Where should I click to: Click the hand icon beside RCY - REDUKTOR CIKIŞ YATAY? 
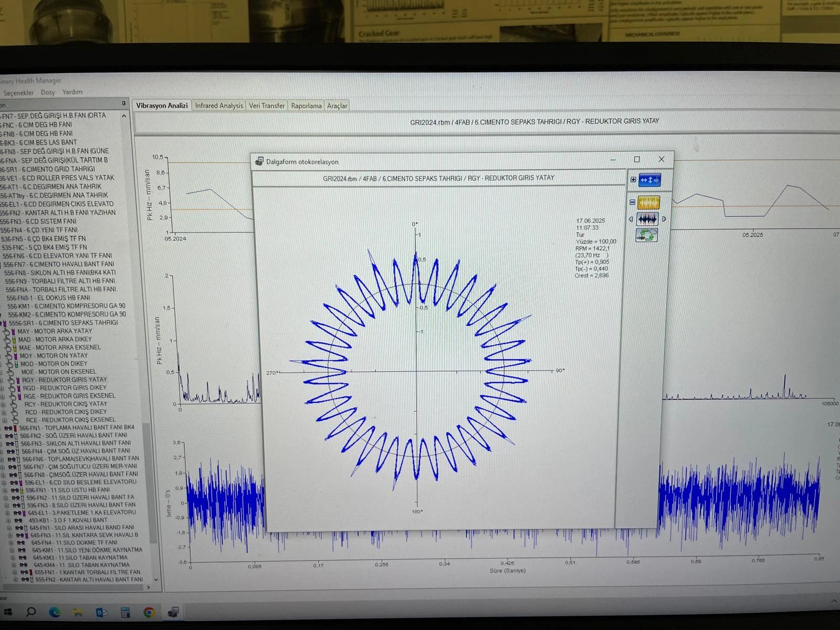point(13,405)
